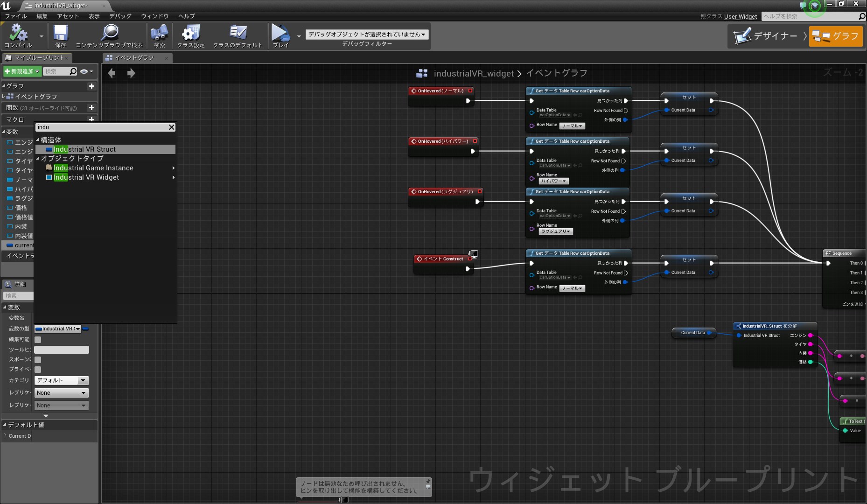Open Row Name ハイパワー dropdown
This screenshot has height=504, width=867.
click(553, 181)
